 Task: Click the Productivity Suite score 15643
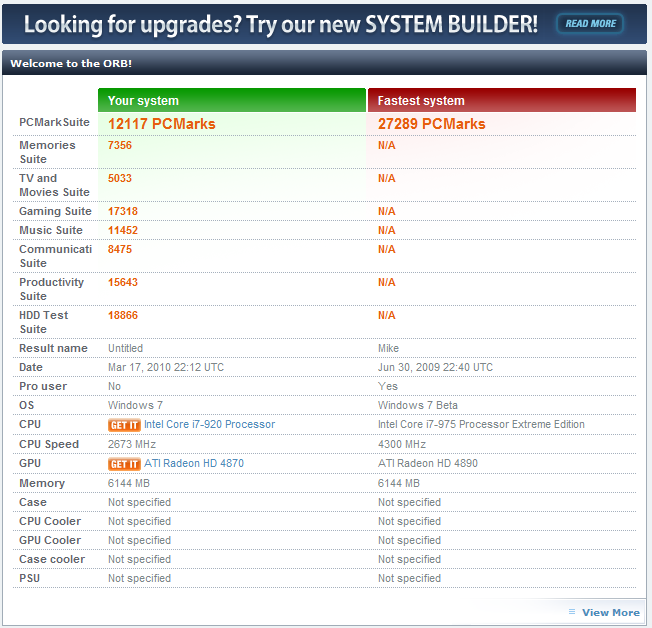123,282
